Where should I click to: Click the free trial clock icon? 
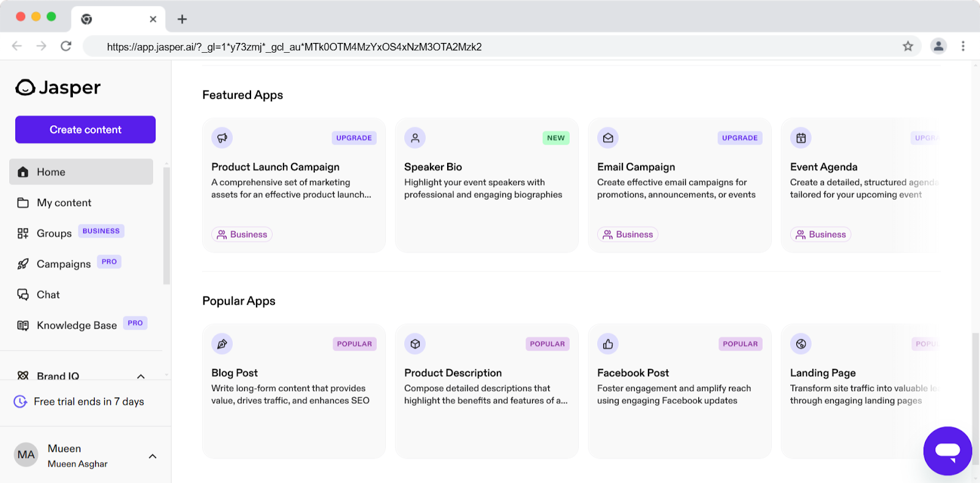click(x=20, y=401)
